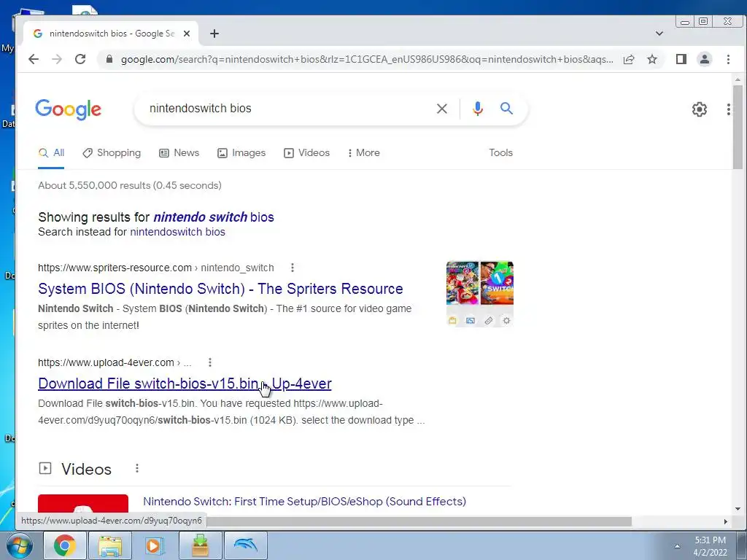Clear the search box with the X
The image size is (747, 560).
tap(441, 109)
